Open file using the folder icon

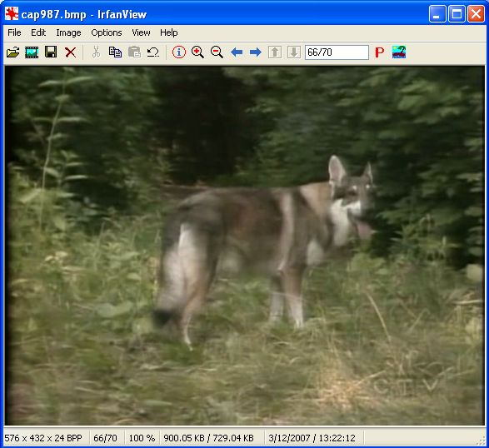pyautogui.click(x=12, y=52)
